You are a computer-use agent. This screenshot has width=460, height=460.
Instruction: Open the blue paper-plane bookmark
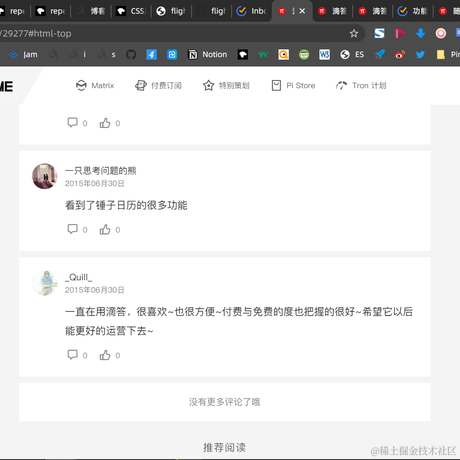click(151, 54)
